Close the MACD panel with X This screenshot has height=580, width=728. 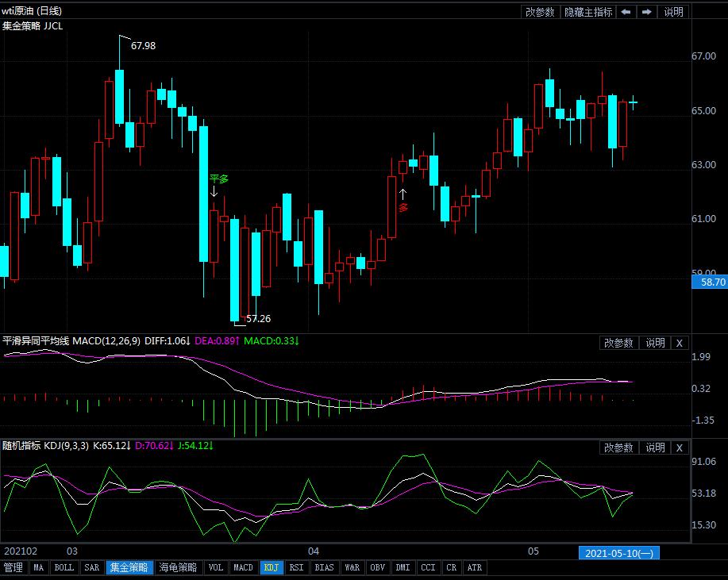click(x=679, y=343)
